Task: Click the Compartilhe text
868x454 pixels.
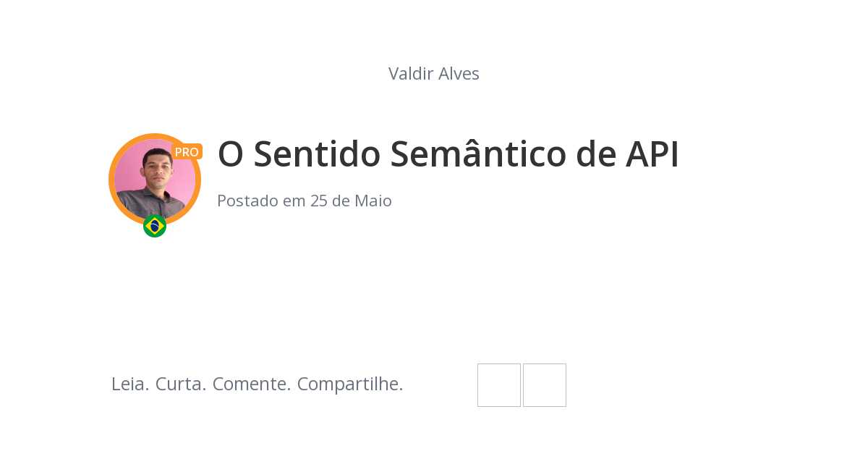Action: pyautogui.click(x=350, y=384)
